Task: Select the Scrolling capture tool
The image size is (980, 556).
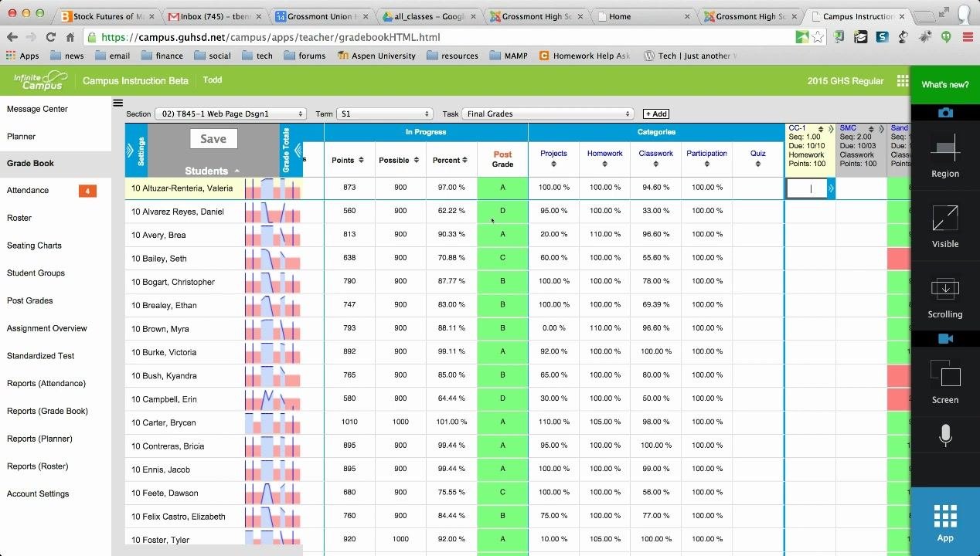Action: pyautogui.click(x=944, y=297)
